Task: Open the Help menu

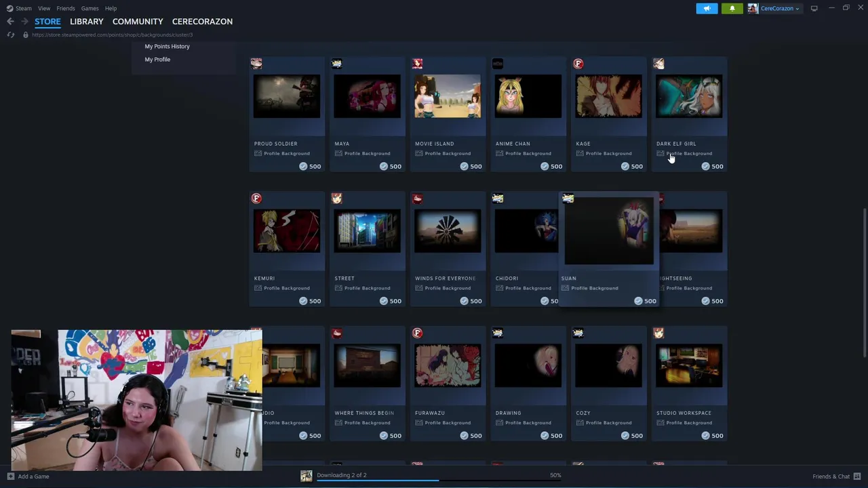Action: coord(111,8)
